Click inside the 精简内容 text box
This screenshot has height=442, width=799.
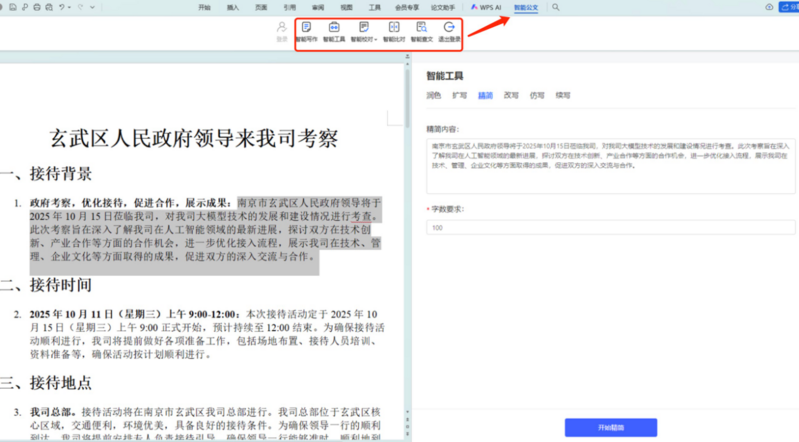tap(611, 163)
